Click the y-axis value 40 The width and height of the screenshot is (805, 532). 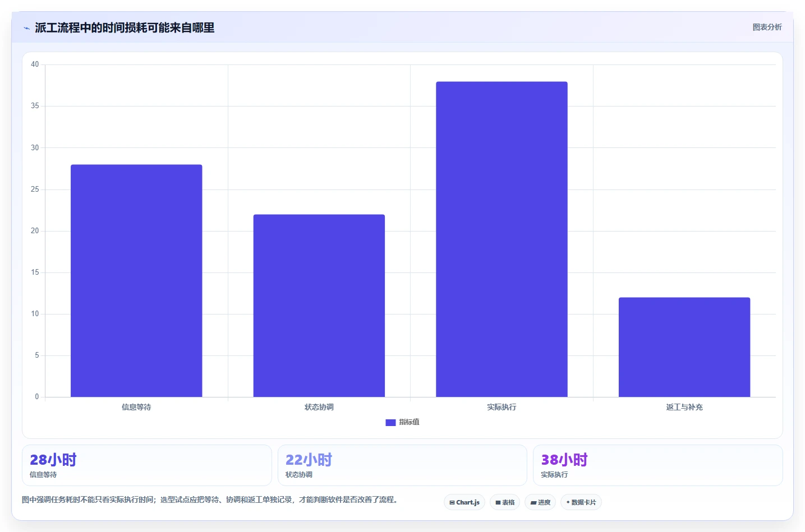click(x=35, y=64)
